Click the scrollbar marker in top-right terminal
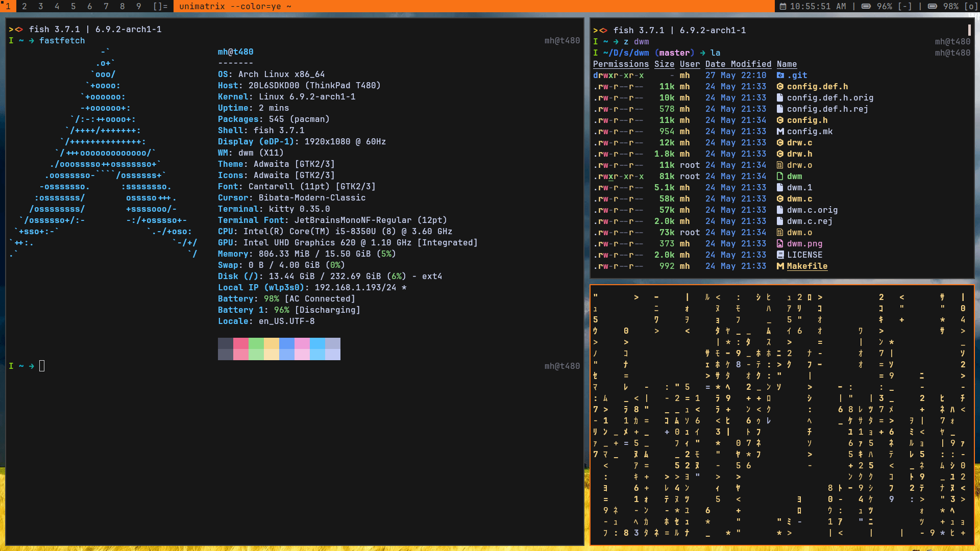 pyautogui.click(x=969, y=30)
